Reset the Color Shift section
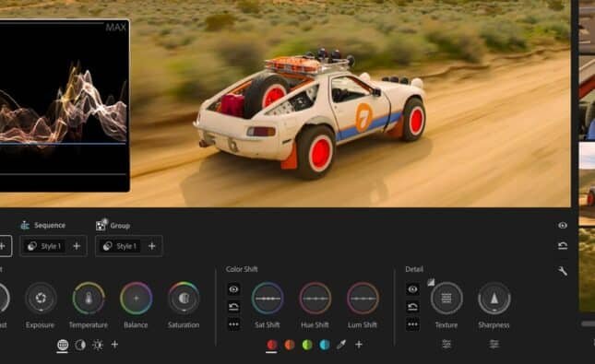This screenshot has width=595, height=364. 233,306
